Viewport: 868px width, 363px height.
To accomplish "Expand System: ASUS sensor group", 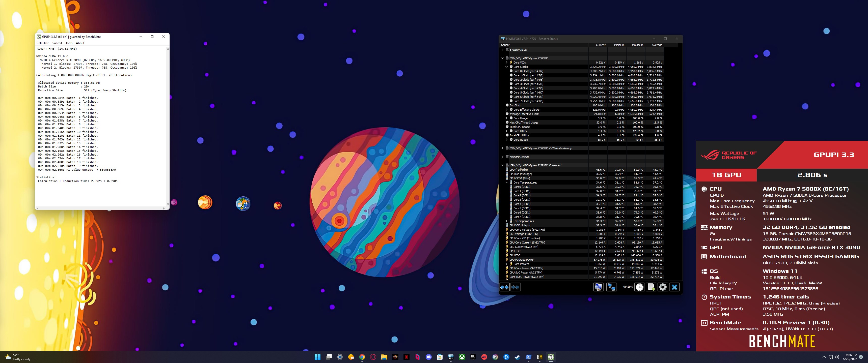I will 502,49.
